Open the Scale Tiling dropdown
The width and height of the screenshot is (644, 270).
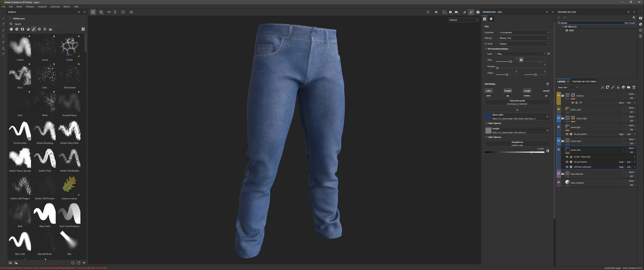(521, 54)
